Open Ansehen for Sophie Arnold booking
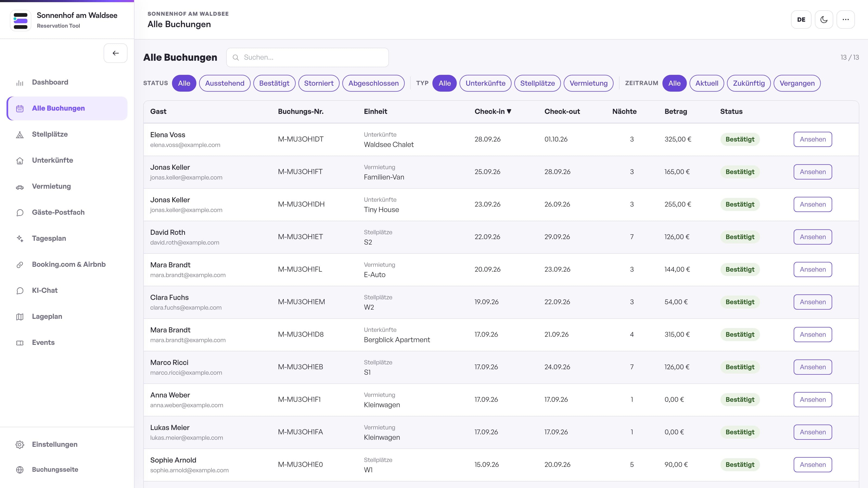The height and width of the screenshot is (488, 868). tap(813, 465)
